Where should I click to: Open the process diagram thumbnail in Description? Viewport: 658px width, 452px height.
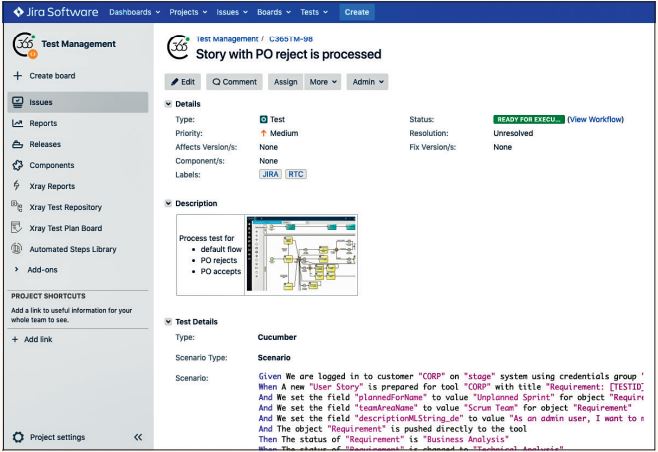[300, 253]
